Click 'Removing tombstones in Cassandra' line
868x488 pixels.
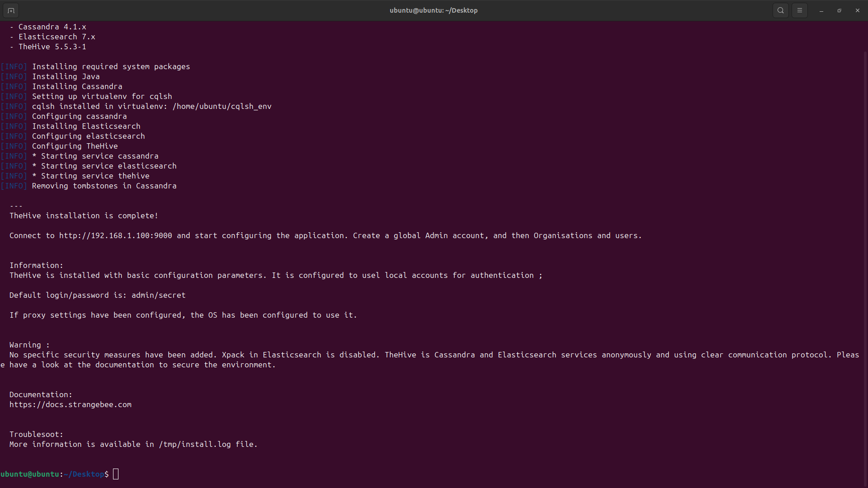click(104, 186)
